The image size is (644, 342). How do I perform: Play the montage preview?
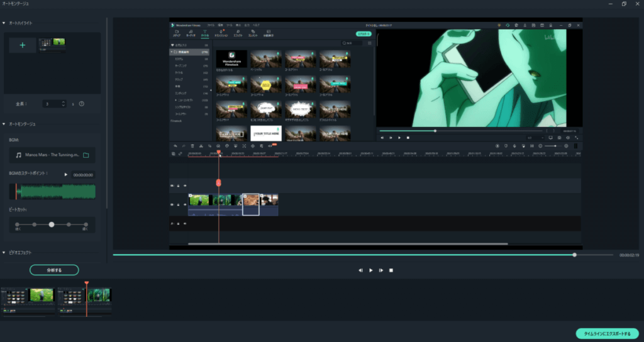coord(371,270)
